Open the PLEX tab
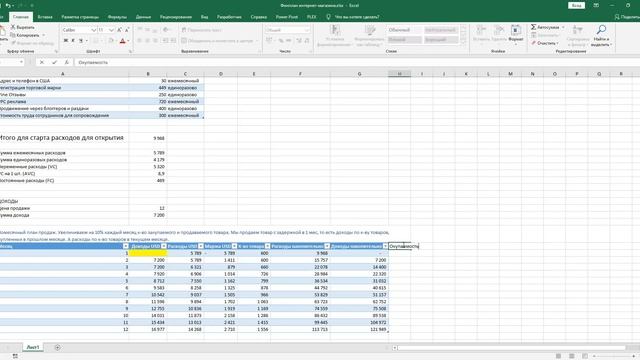 point(312,17)
